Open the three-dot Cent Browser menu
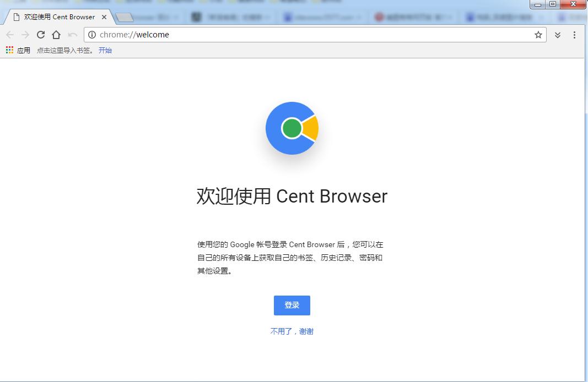Viewport: 588px width, 382px height. click(575, 34)
